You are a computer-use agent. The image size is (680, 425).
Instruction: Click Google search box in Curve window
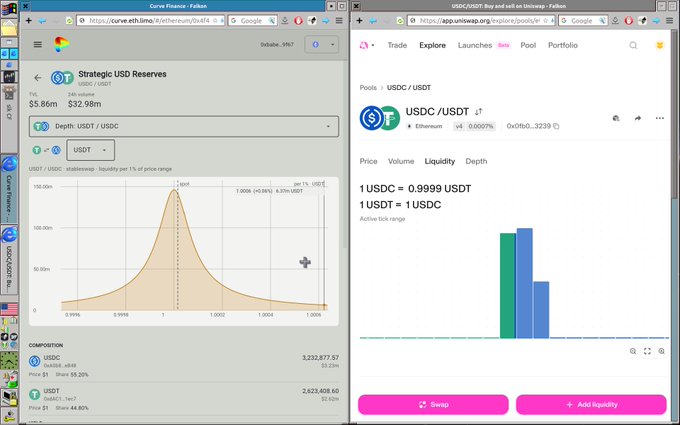click(x=252, y=20)
